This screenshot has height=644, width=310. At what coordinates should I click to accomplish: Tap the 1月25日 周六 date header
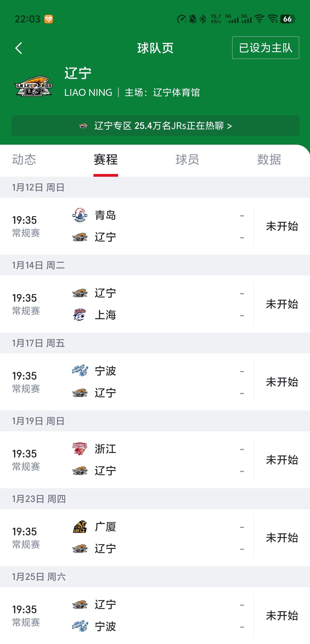(x=39, y=577)
